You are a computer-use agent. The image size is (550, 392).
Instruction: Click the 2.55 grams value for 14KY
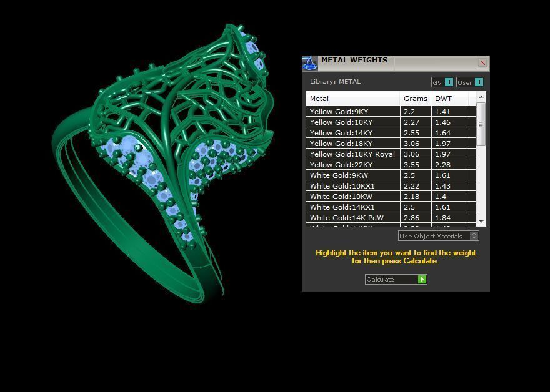[411, 133]
